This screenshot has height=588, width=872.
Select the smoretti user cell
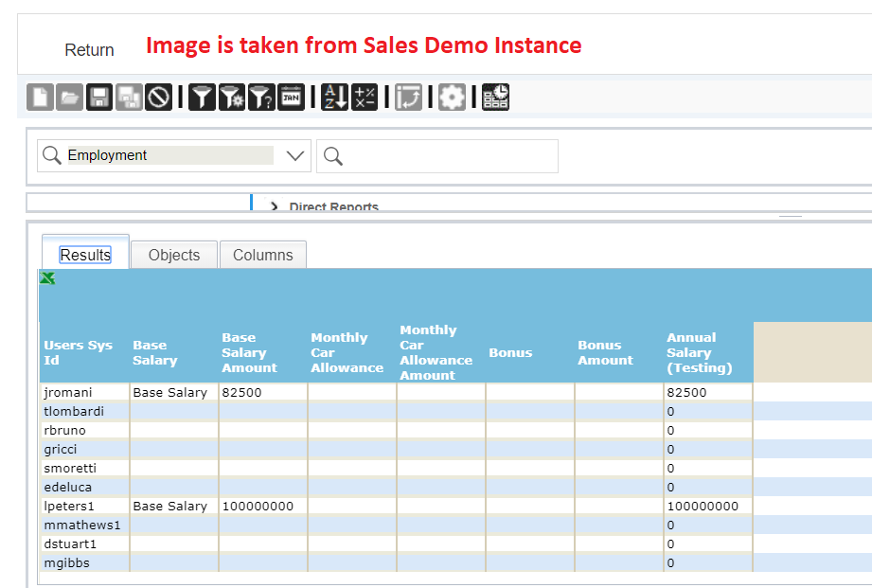(84, 468)
